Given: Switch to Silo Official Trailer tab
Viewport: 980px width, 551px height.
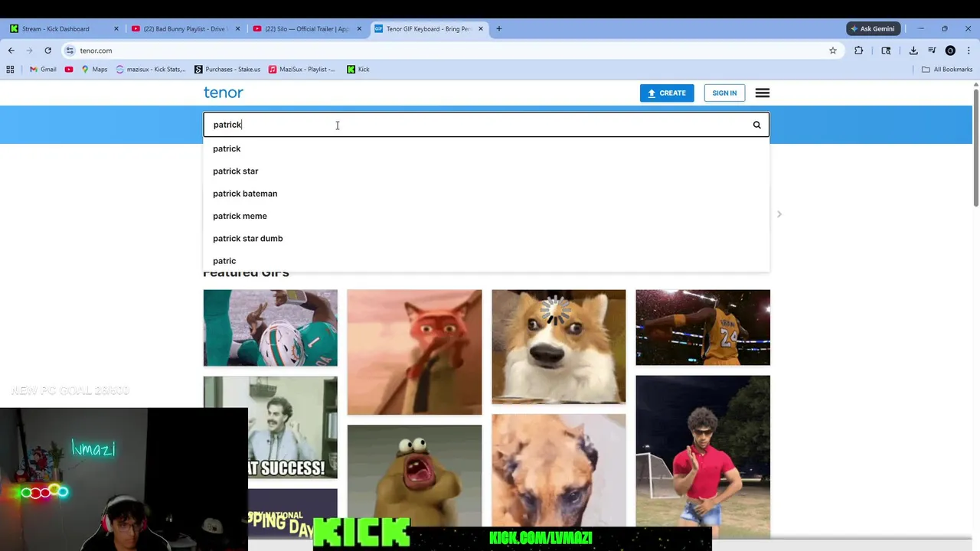Looking at the screenshot, I should [x=306, y=29].
